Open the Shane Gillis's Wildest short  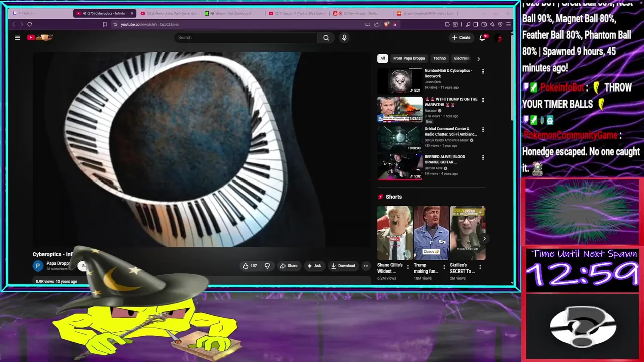pos(394,233)
